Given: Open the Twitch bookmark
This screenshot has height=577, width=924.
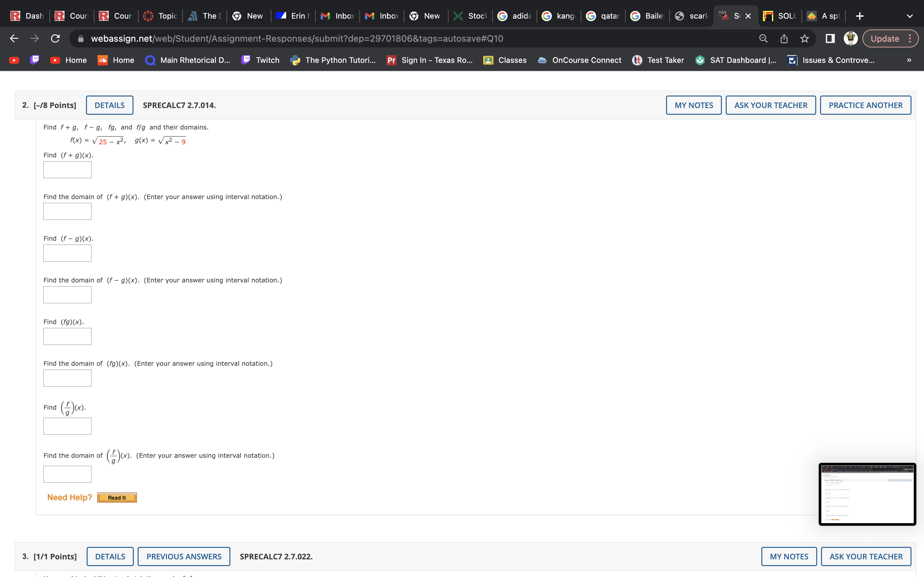Looking at the screenshot, I should click(x=268, y=60).
